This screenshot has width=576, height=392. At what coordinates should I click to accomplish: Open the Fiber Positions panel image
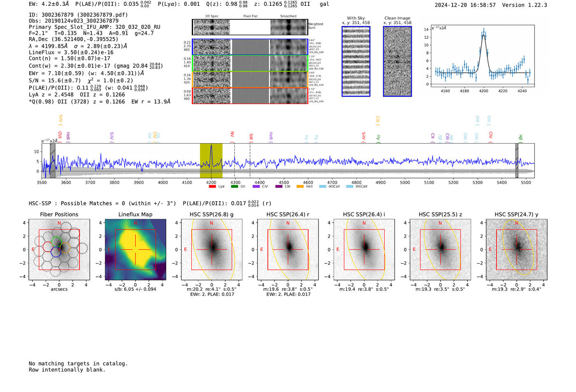[59, 249]
